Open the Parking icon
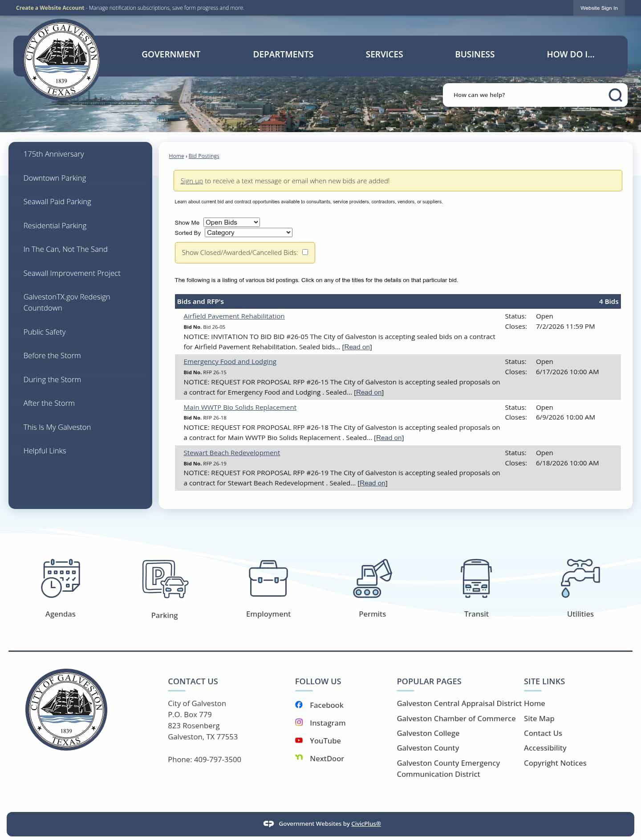 tap(165, 578)
